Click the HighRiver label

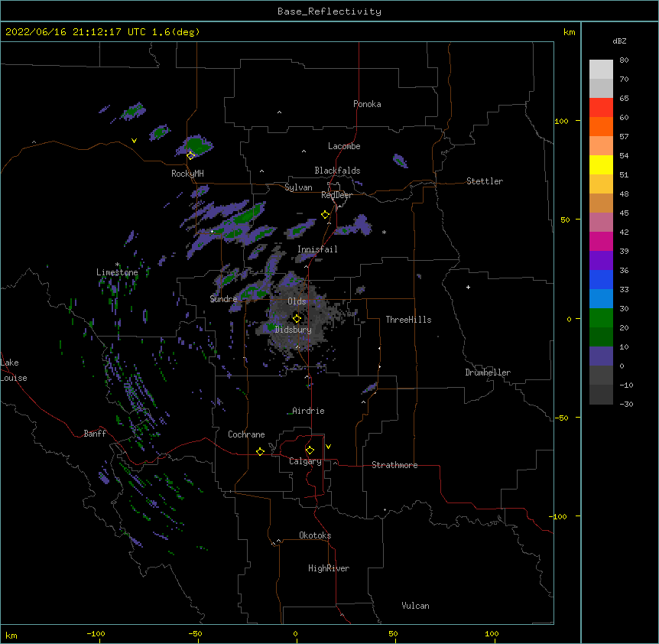point(329,568)
